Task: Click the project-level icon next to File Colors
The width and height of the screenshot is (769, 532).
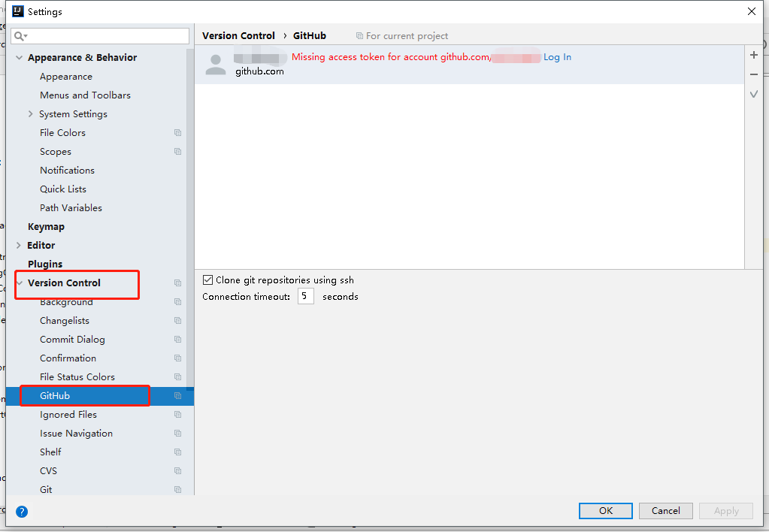Action: point(177,133)
